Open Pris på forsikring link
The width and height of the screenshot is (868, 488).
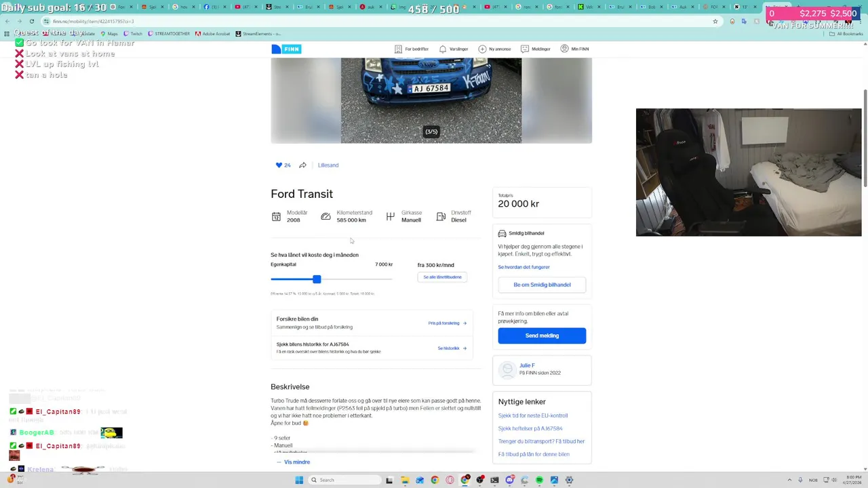(448, 323)
